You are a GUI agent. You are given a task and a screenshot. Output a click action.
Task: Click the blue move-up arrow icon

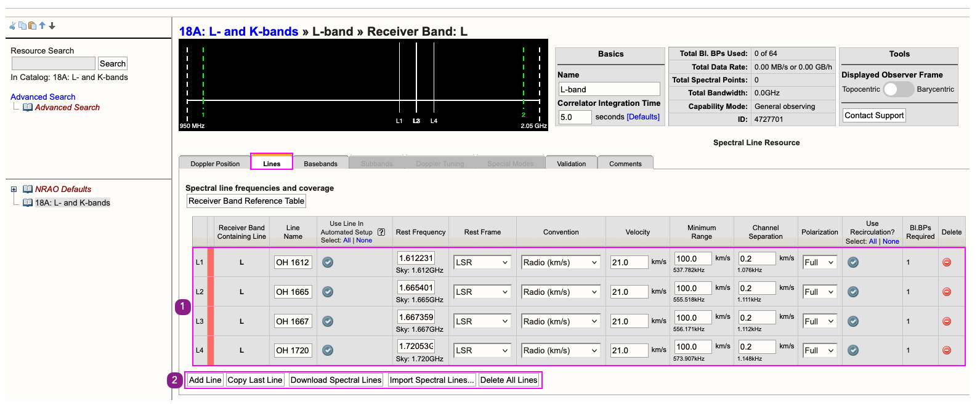(42, 26)
